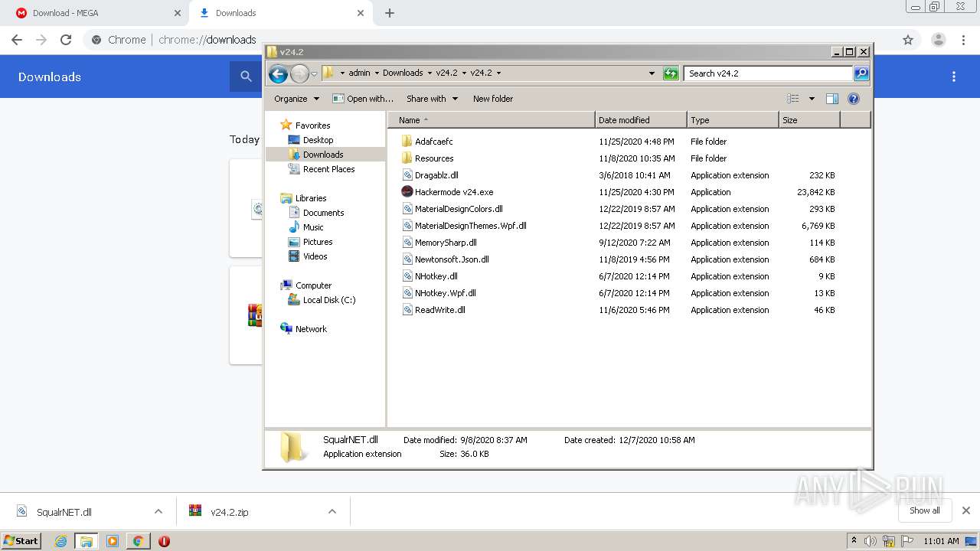Select MemorySharp.dll file icon
Image resolution: width=980 pixels, height=551 pixels.
point(407,243)
